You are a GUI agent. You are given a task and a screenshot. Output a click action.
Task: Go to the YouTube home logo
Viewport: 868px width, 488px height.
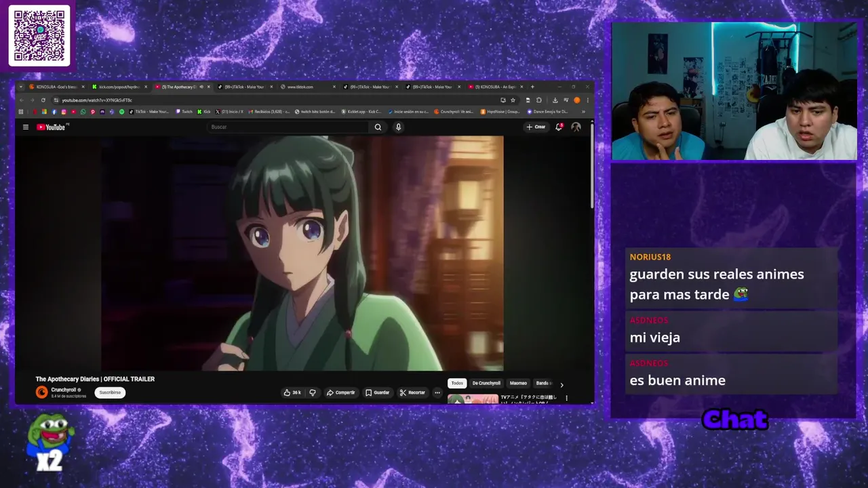tap(51, 127)
